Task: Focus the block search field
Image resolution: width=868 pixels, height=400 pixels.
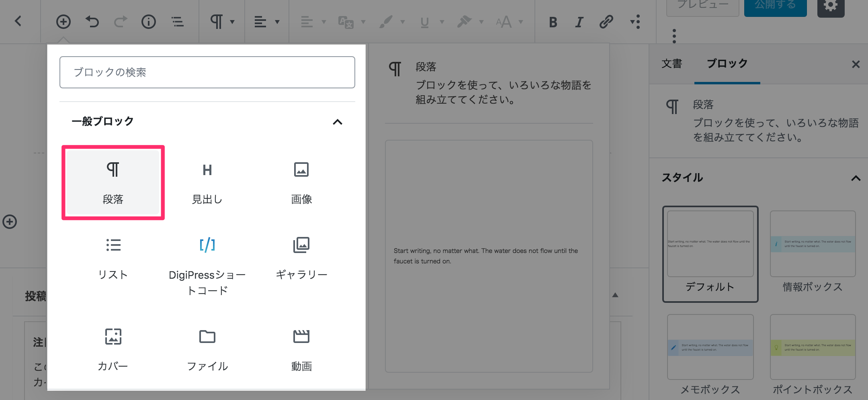Action: tap(207, 72)
